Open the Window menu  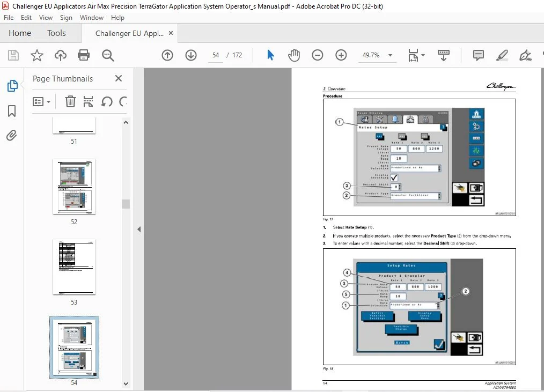pos(92,18)
